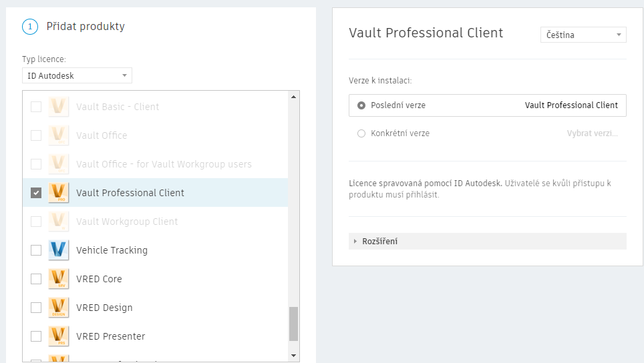Click the Vault Workgroup Client icon
The image size is (644, 363).
point(59,222)
